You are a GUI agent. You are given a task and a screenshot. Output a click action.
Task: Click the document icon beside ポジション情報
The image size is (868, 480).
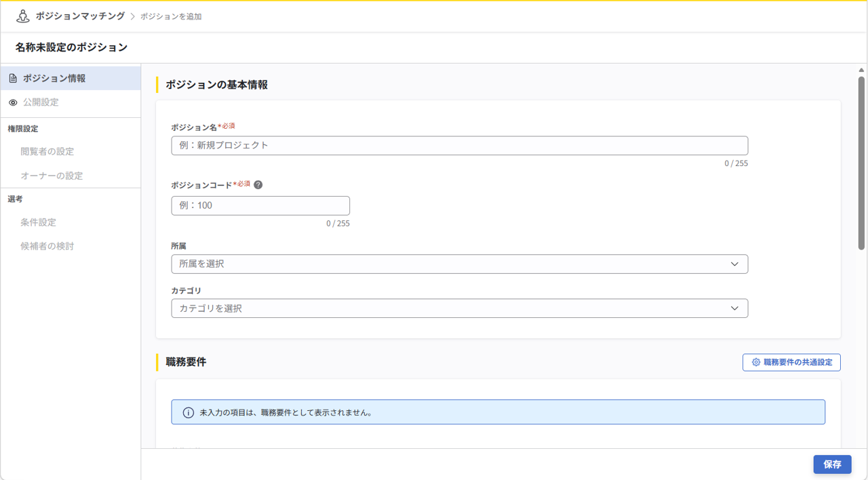tap(13, 79)
